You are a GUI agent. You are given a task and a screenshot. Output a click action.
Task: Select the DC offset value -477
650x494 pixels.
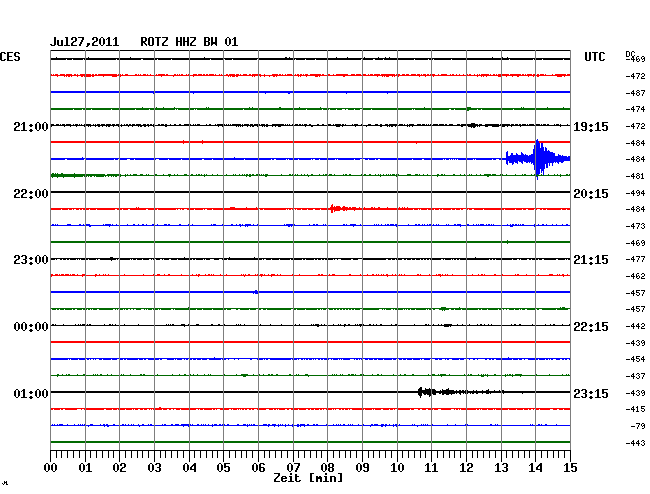coord(635,259)
